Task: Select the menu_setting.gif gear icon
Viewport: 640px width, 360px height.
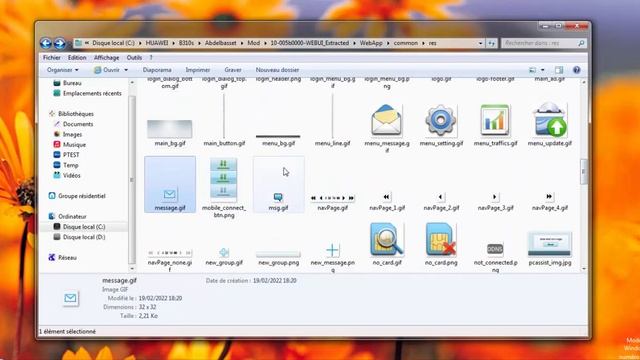Action: pos(440,120)
